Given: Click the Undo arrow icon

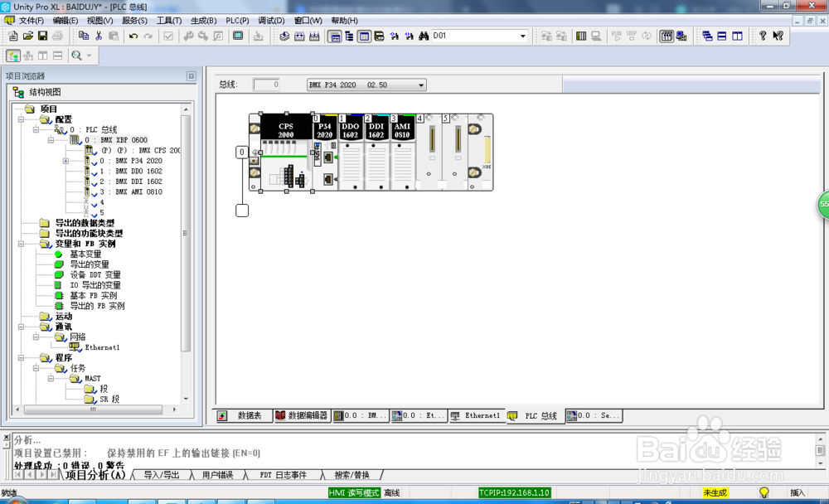Looking at the screenshot, I should [133, 36].
